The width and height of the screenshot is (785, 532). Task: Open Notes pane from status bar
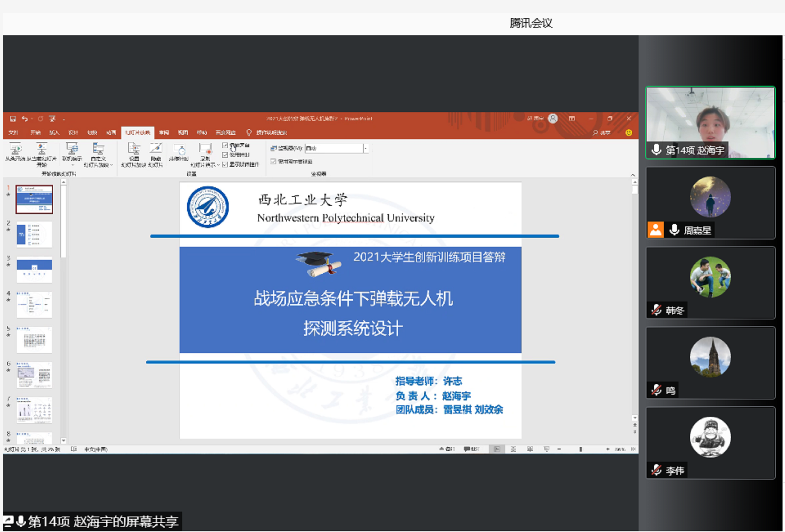[x=447, y=449]
